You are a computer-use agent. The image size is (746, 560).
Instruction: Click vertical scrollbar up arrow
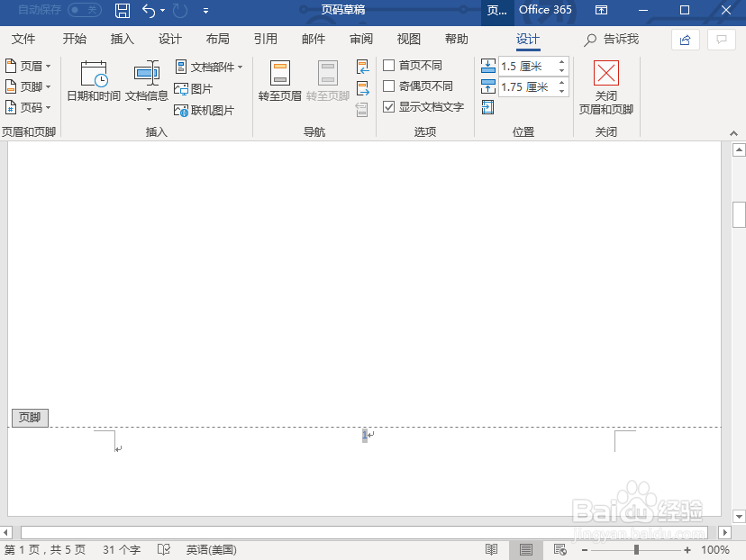point(739,150)
